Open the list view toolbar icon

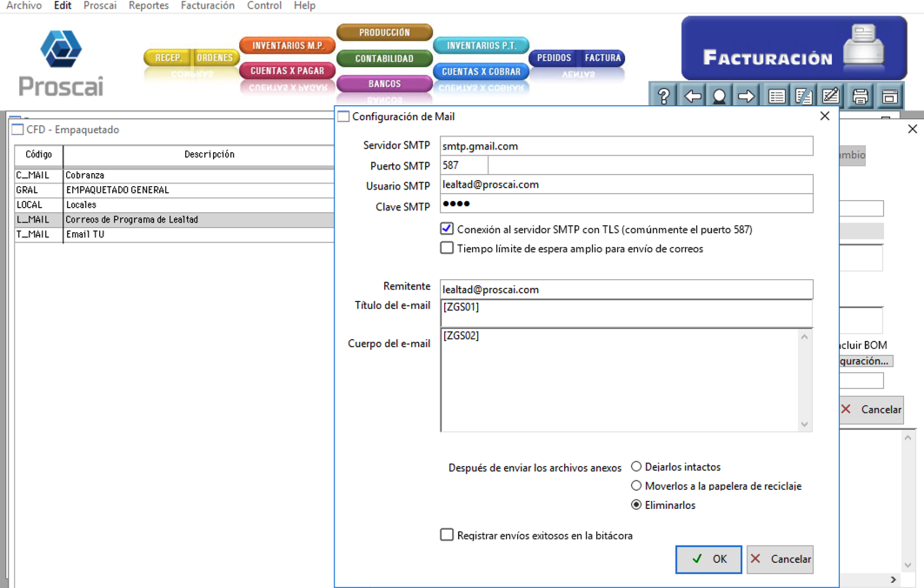(x=777, y=96)
